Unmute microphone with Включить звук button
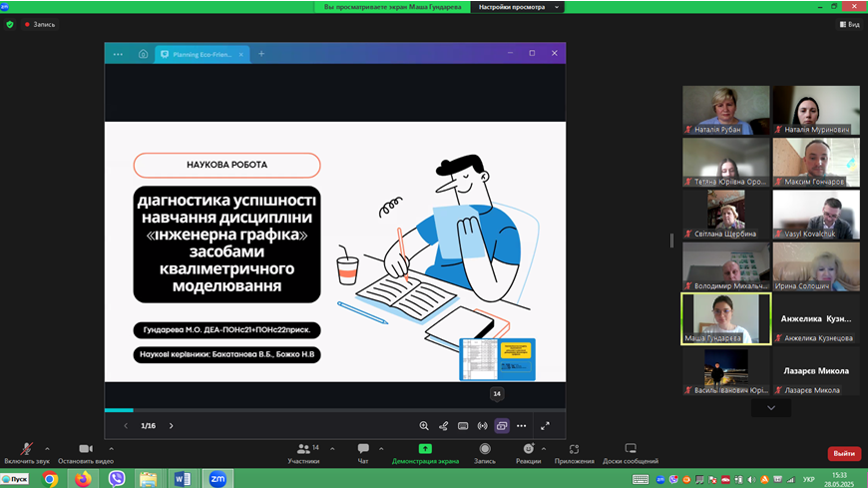 click(x=27, y=450)
